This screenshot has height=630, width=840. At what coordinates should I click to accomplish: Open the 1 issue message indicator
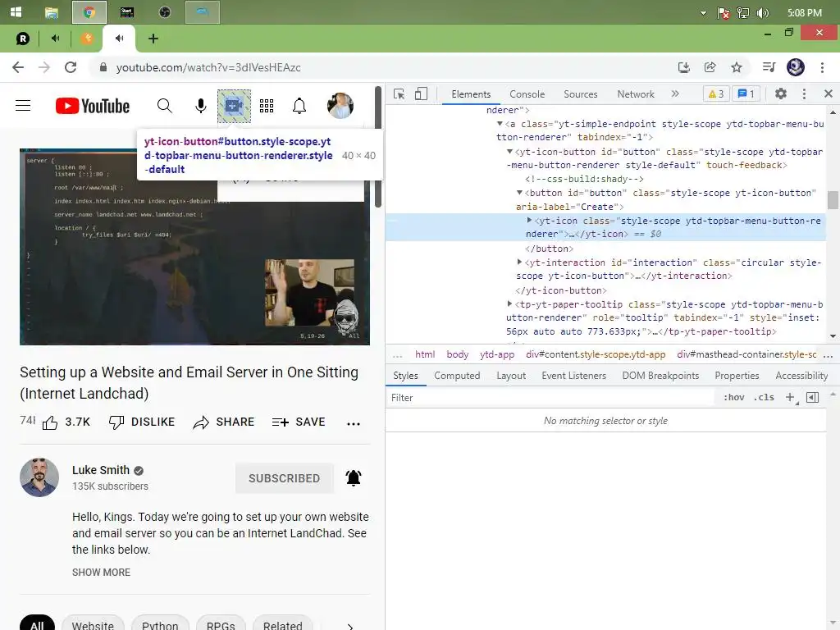tap(746, 94)
